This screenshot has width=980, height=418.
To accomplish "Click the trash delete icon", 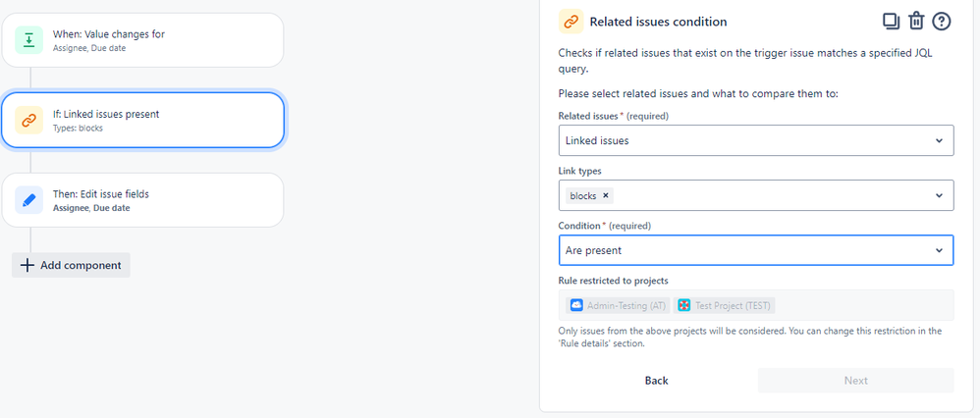I will click(916, 21).
